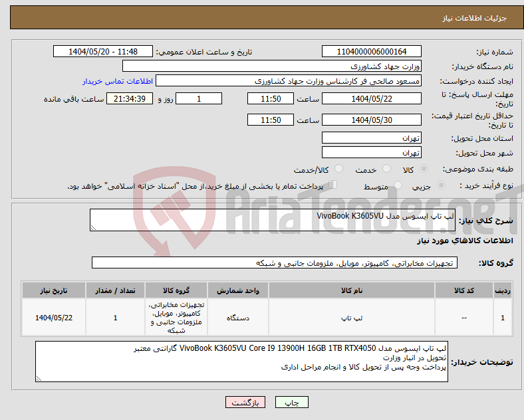
Task: Click the گروه کالا field
Action: tap(275, 262)
